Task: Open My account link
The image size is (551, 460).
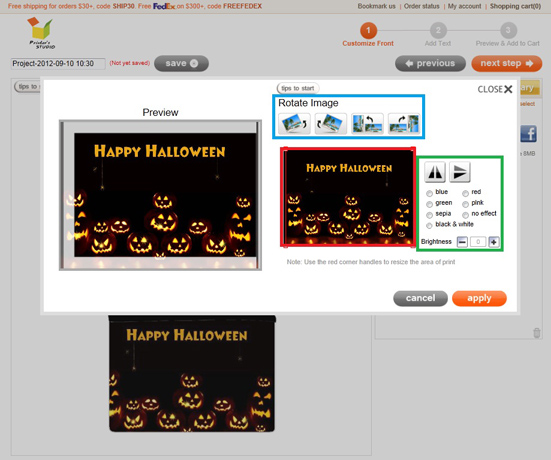Action: tap(465, 6)
